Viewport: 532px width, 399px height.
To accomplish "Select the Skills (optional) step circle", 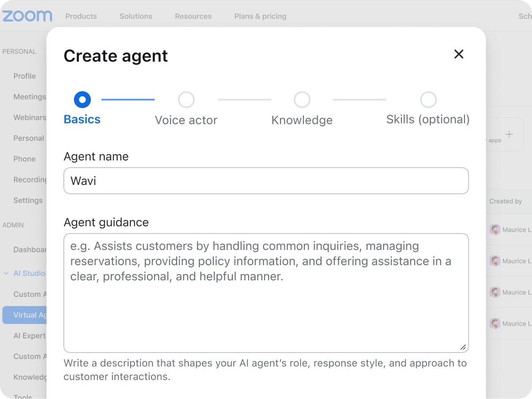I will (x=428, y=100).
